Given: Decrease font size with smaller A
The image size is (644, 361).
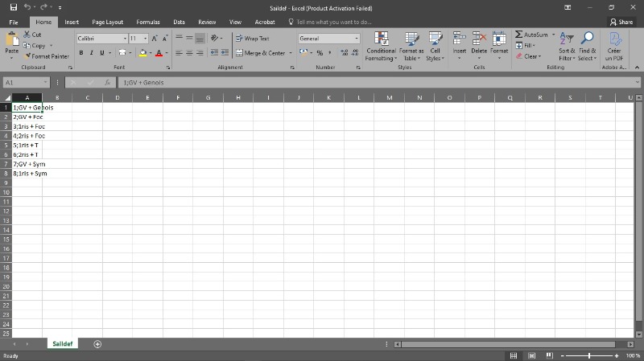Looking at the screenshot, I should coord(165,39).
